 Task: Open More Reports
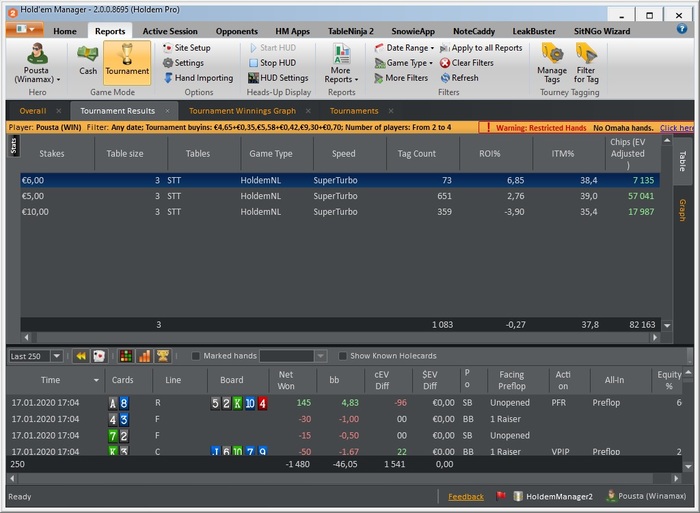click(x=341, y=63)
